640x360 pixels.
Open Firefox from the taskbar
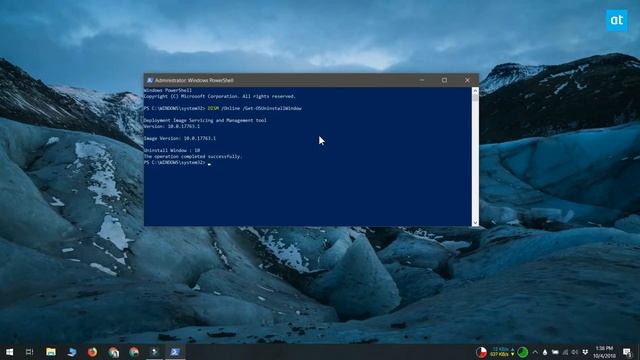92,352
